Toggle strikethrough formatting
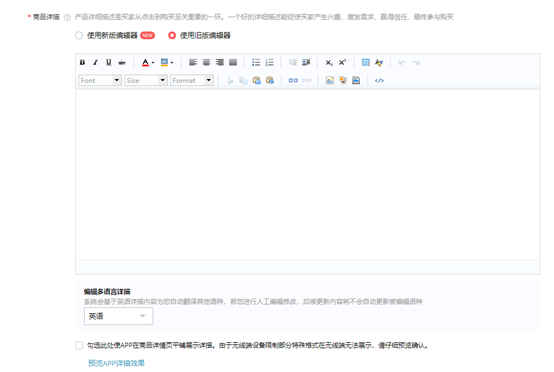The height and width of the screenshot is (372, 554). click(x=122, y=63)
